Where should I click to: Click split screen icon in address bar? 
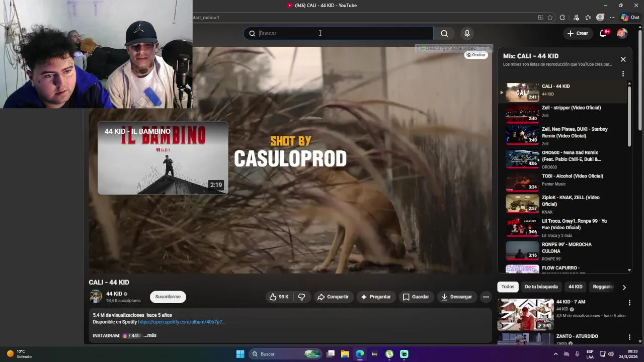(x=541, y=18)
